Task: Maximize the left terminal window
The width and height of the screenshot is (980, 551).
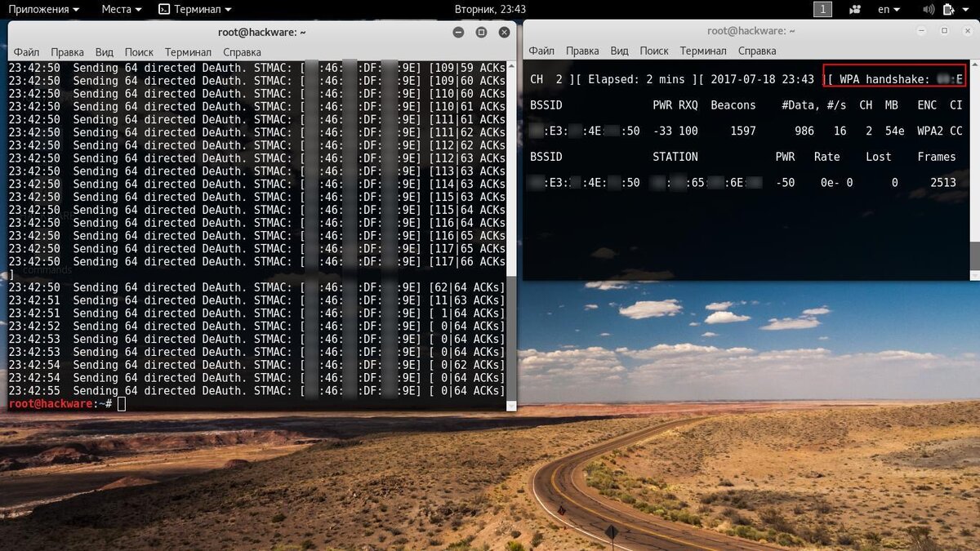Action: 481,32
